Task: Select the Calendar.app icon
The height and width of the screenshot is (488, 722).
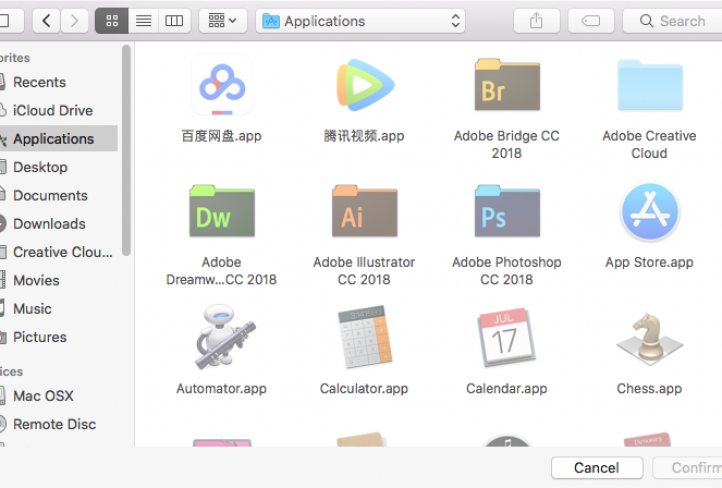Action: coord(507,337)
